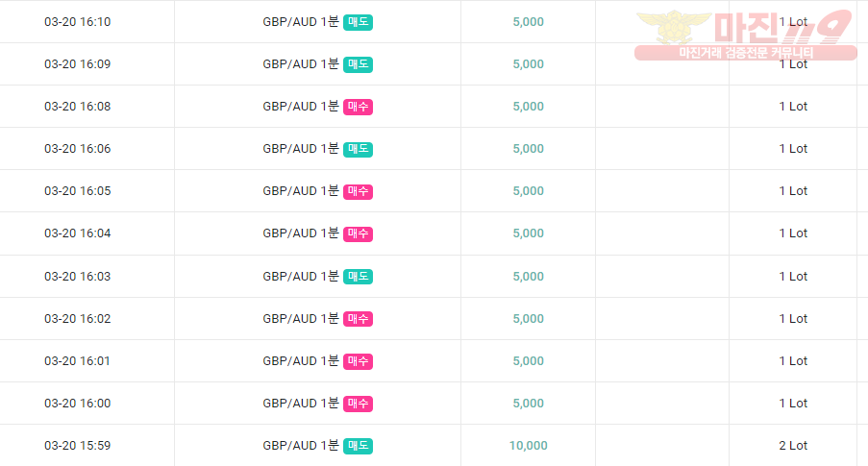Click the 매도 badge in the 16:10 row
Screen dimensions: 868x466
pos(358,22)
